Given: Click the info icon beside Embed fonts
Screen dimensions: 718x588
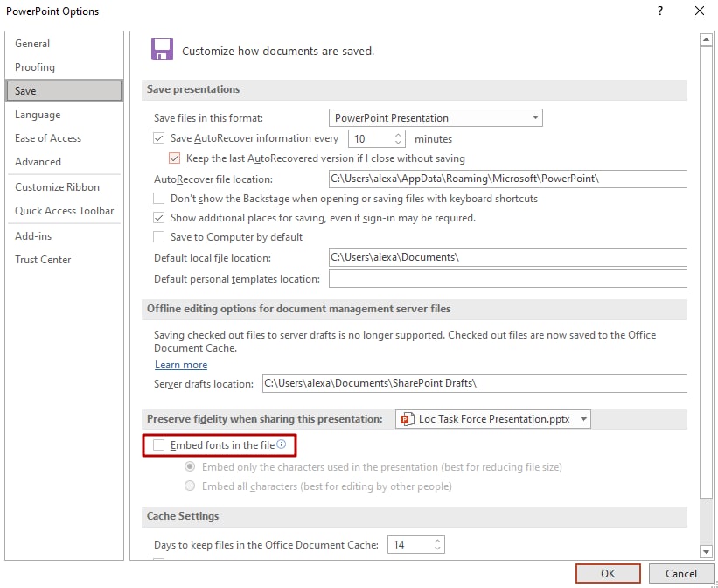Looking at the screenshot, I should (x=282, y=444).
